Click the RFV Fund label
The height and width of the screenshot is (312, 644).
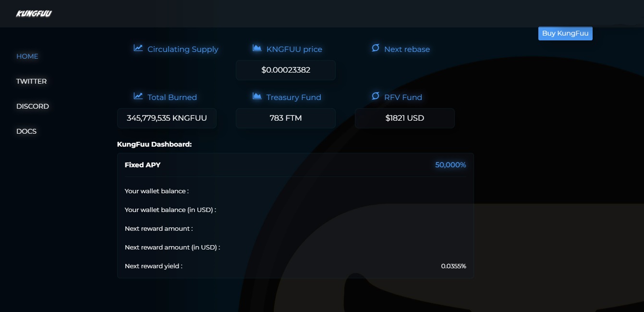(403, 98)
